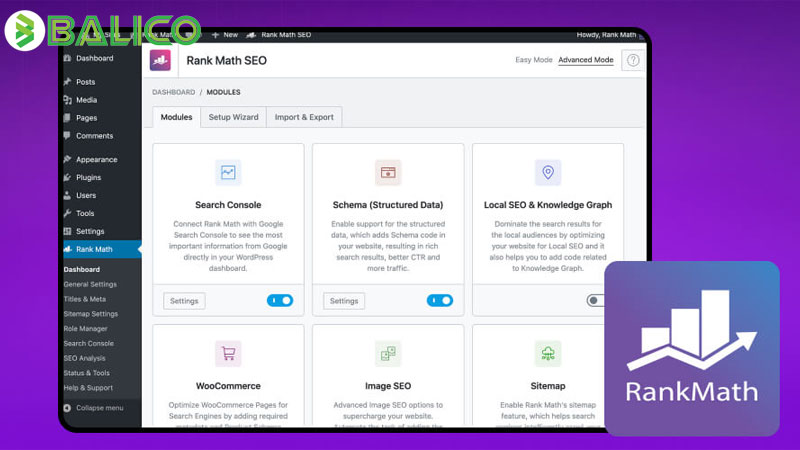Click the Sitemap module title
This screenshot has width=800, height=450.
pos(548,386)
